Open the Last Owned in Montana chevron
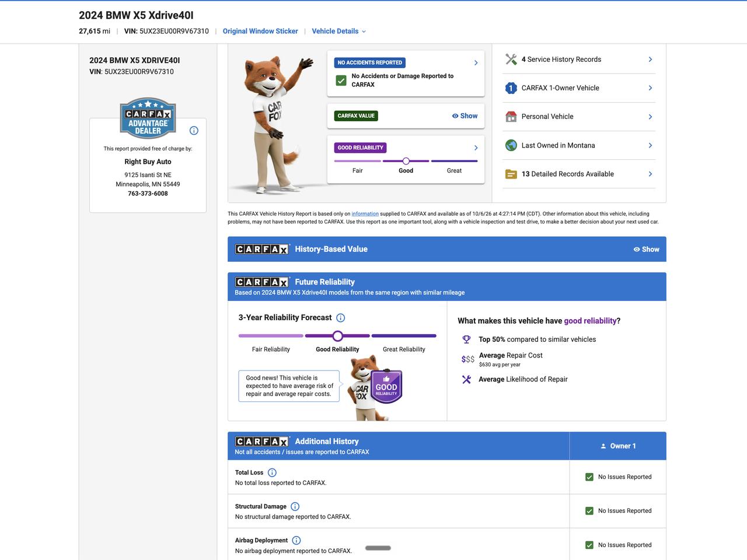747x560 pixels. (x=650, y=145)
